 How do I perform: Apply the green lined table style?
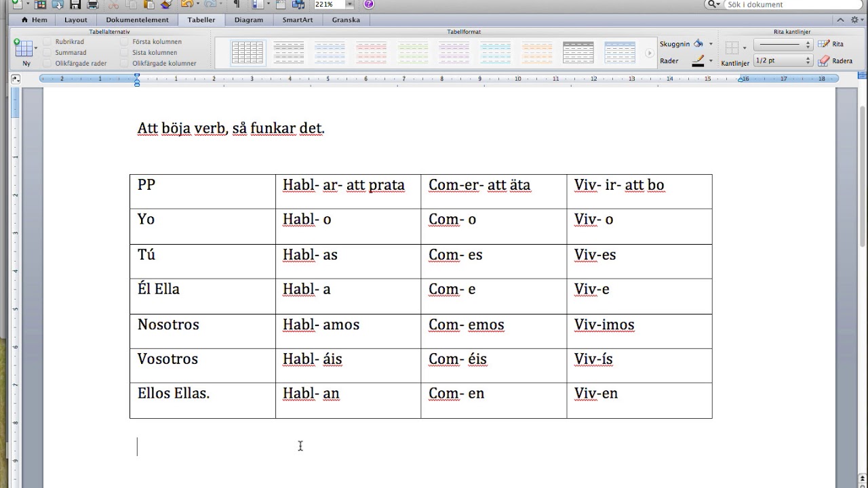pyautogui.click(x=413, y=52)
